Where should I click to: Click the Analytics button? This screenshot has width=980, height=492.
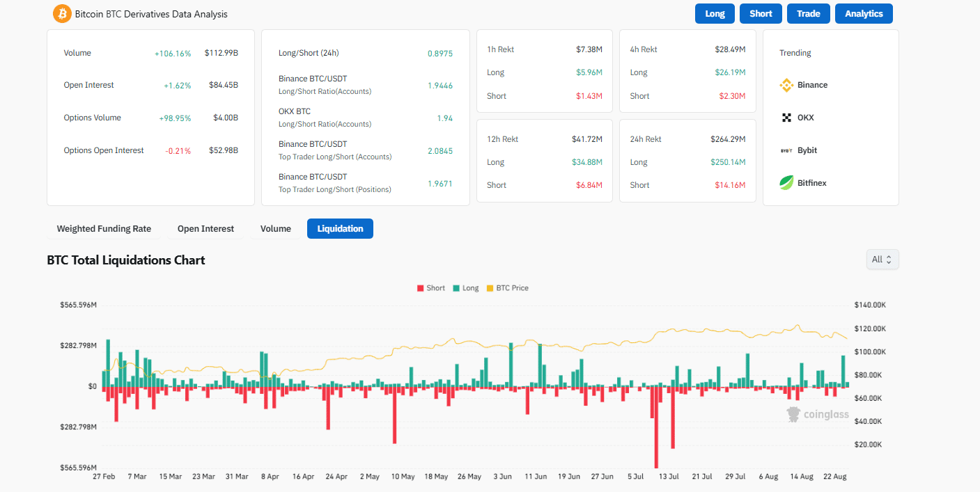click(x=864, y=13)
